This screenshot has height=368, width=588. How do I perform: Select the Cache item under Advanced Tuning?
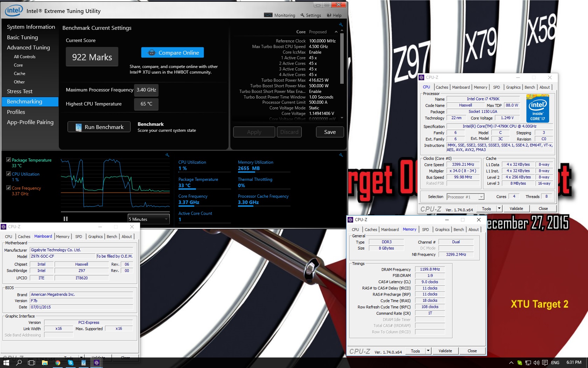[x=20, y=74]
